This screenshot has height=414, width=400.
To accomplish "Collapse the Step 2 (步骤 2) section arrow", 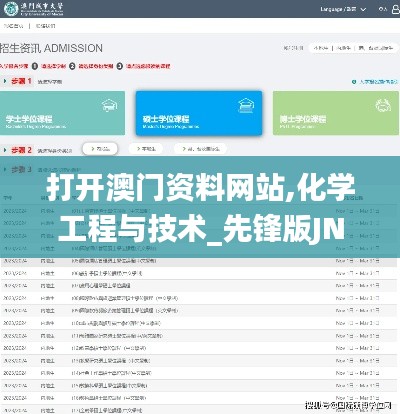I will 5,150.
